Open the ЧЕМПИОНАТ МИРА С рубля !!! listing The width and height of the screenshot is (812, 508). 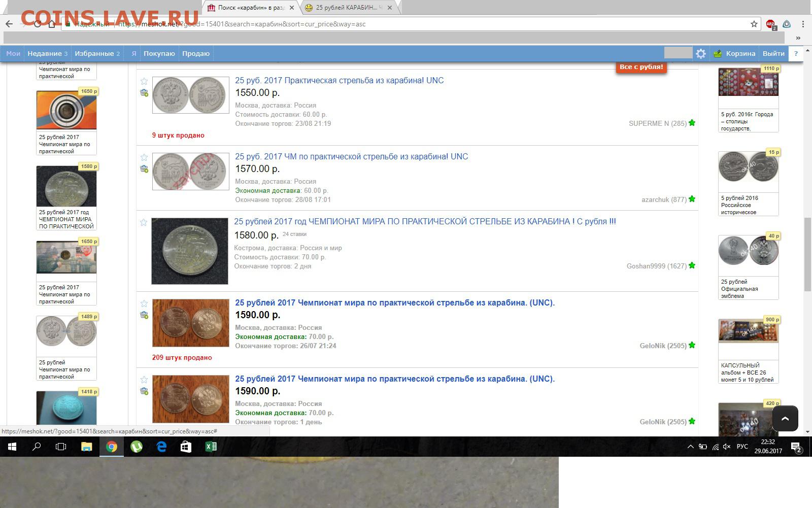coord(425,221)
